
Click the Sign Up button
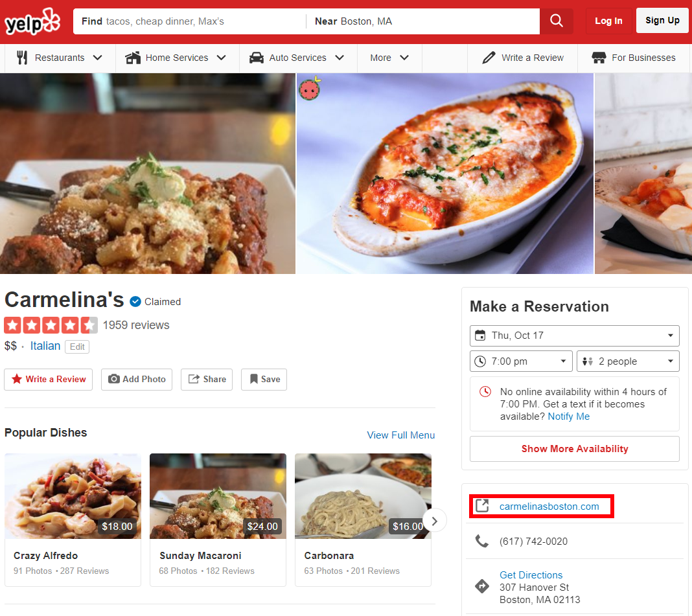[x=662, y=20]
